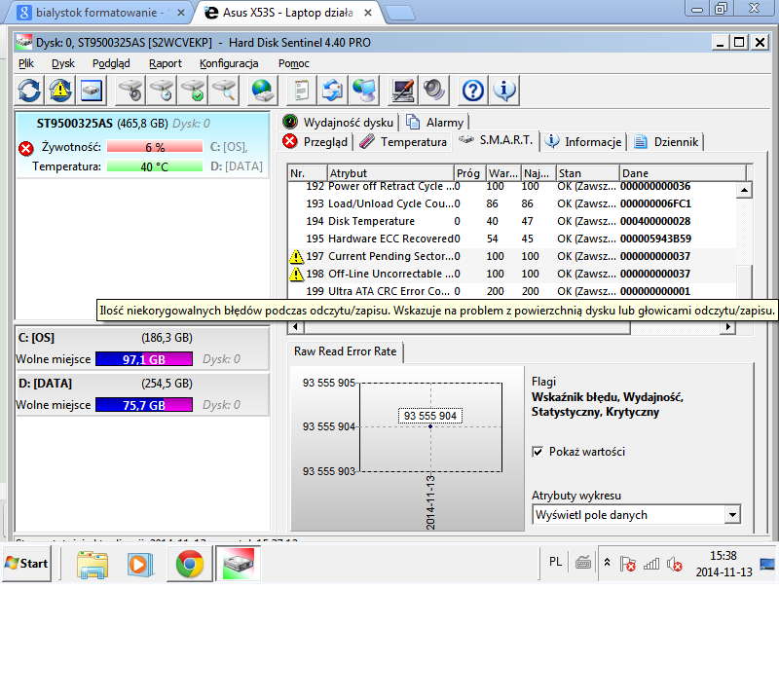Select the 193 Load/Unload Cycle Count row
Viewport: 779px width, 700px height.
point(512,203)
